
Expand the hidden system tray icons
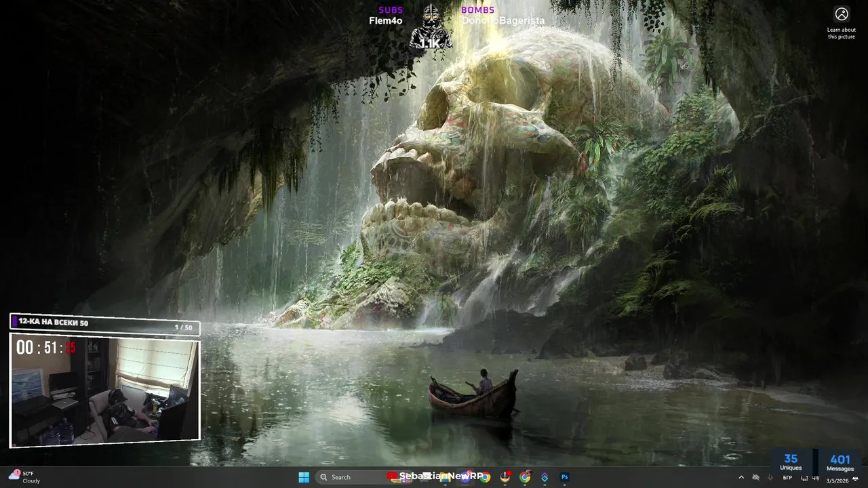[x=741, y=478]
